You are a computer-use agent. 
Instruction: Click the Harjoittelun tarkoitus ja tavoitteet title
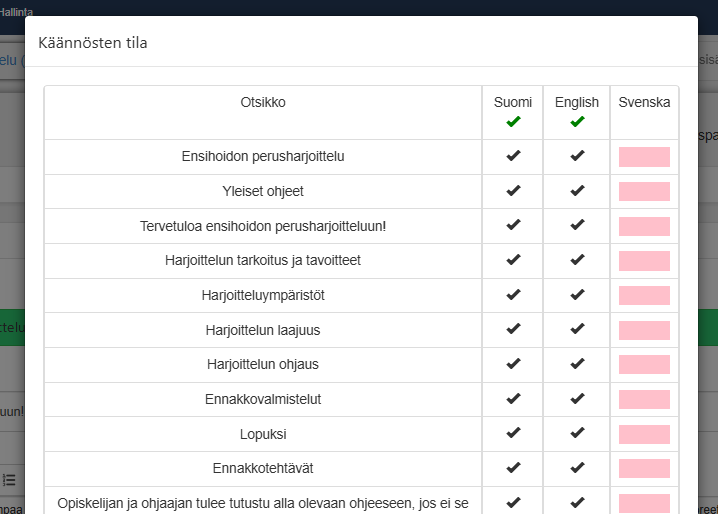(x=263, y=260)
